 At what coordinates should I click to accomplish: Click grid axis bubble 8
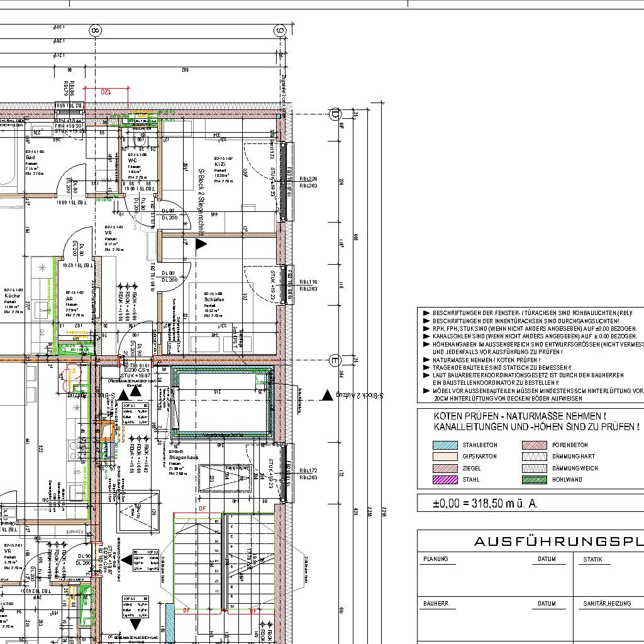pyautogui.click(x=95, y=30)
